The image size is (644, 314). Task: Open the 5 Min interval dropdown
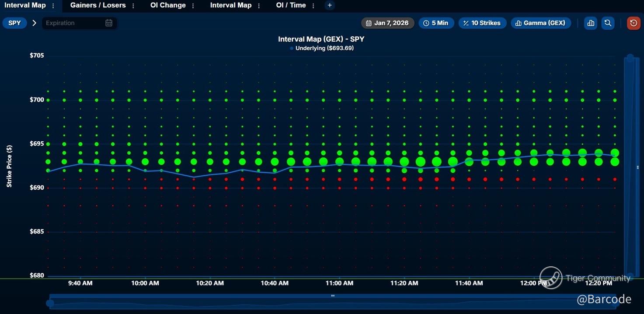click(x=436, y=23)
